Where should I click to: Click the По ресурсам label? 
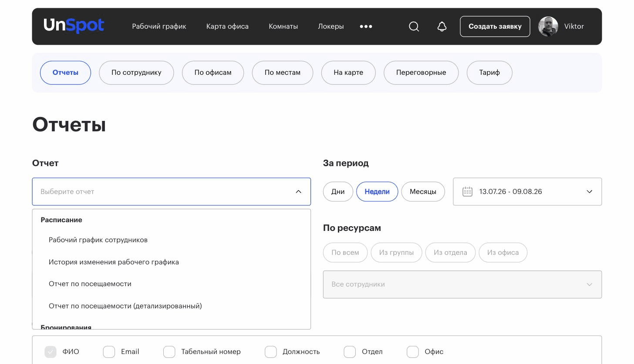[352, 228]
